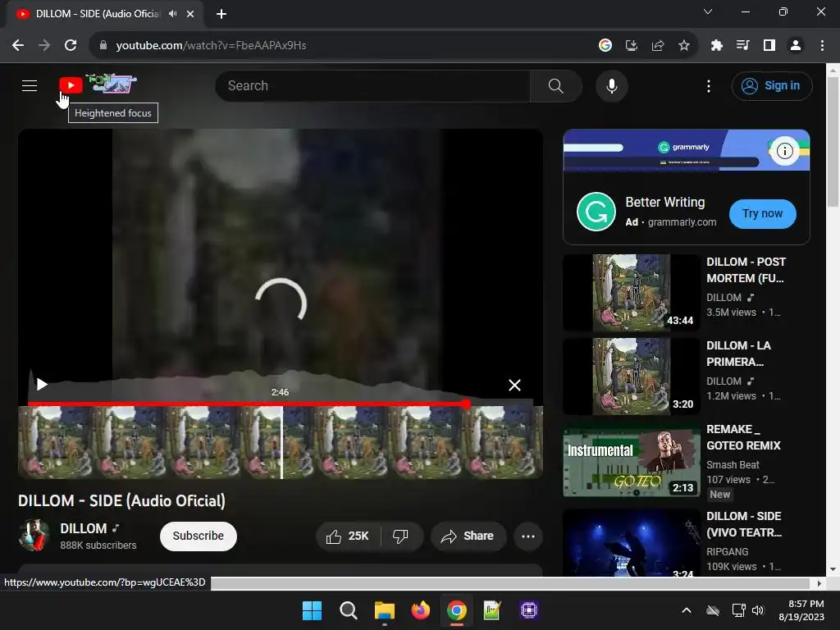The height and width of the screenshot is (630, 840).
Task: Subscribe to the DILLOM channel
Action: (199, 536)
